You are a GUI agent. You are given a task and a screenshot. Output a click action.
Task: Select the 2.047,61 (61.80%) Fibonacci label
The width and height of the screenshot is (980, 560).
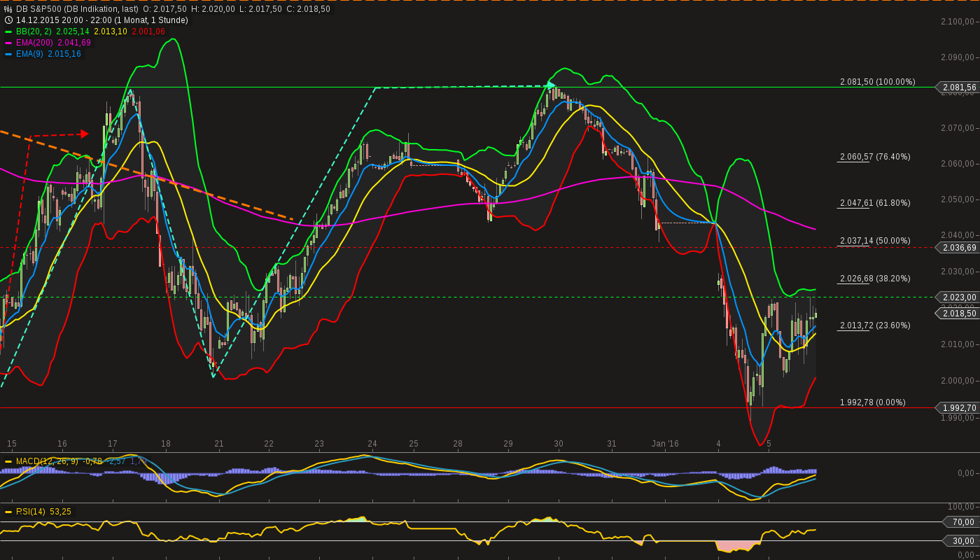tap(875, 203)
